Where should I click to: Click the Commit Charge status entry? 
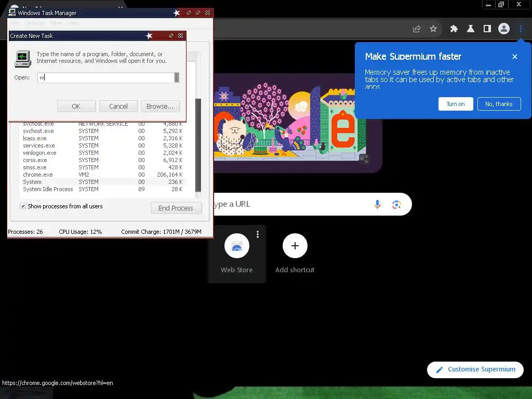(161, 232)
